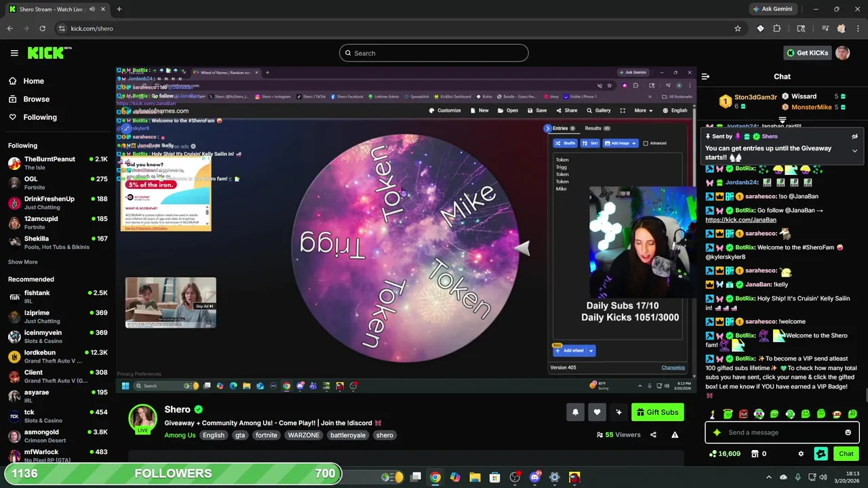Open Chrome from the Windows taskbar
This screenshot has width=868, height=488.
coord(435,477)
